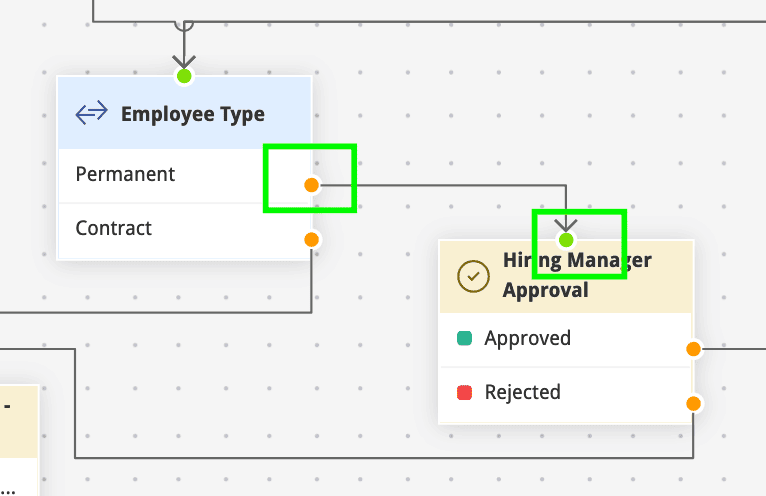Click the partially visible node at bottom-left
766x496 pixels.
(18, 440)
